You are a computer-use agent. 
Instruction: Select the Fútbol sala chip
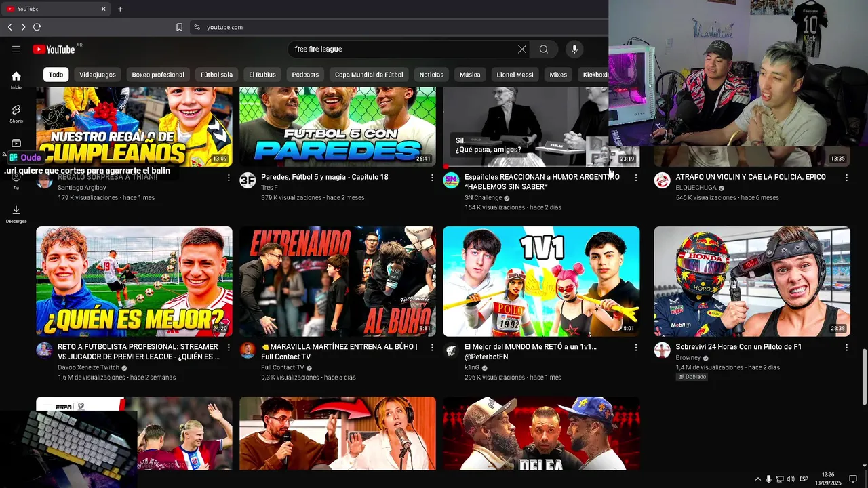click(216, 75)
